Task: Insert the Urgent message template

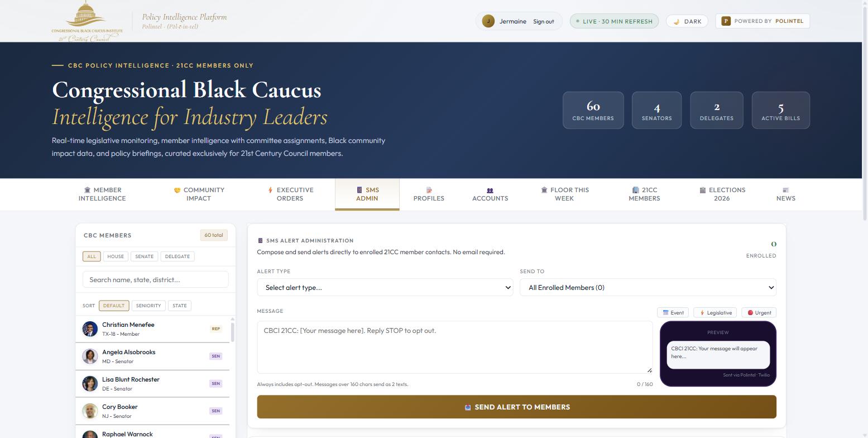Action: tap(759, 313)
